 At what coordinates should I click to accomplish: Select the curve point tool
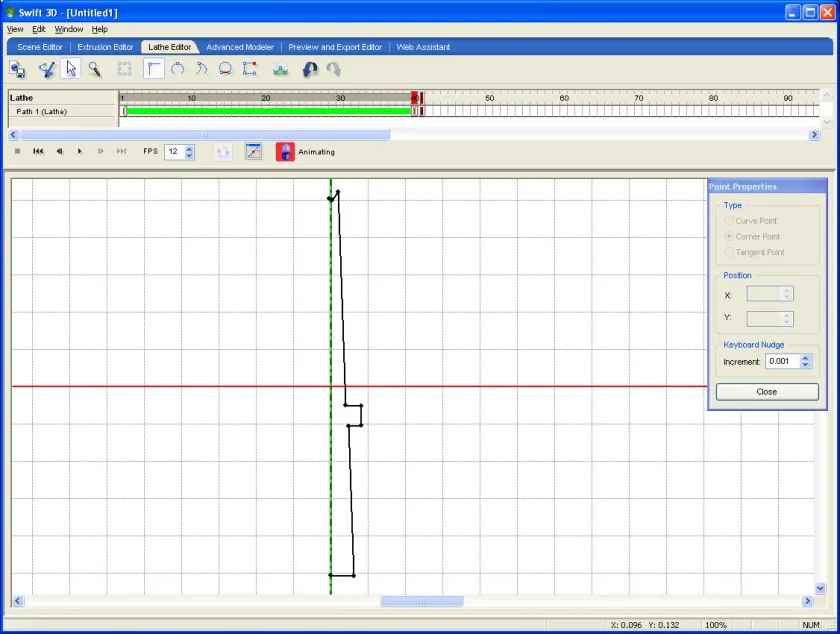pos(177,69)
